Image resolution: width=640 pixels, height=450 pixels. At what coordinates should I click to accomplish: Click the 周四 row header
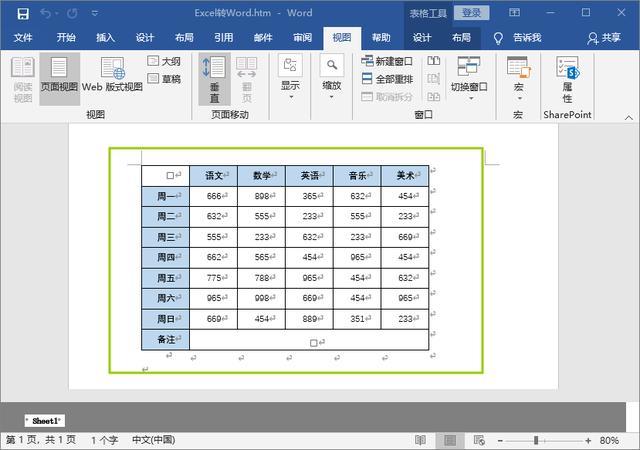(166, 258)
